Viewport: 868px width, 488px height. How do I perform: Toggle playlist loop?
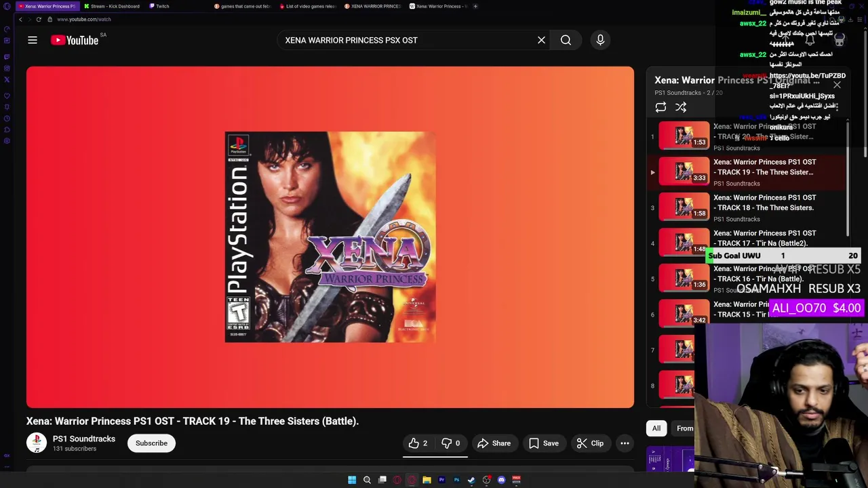coord(660,107)
